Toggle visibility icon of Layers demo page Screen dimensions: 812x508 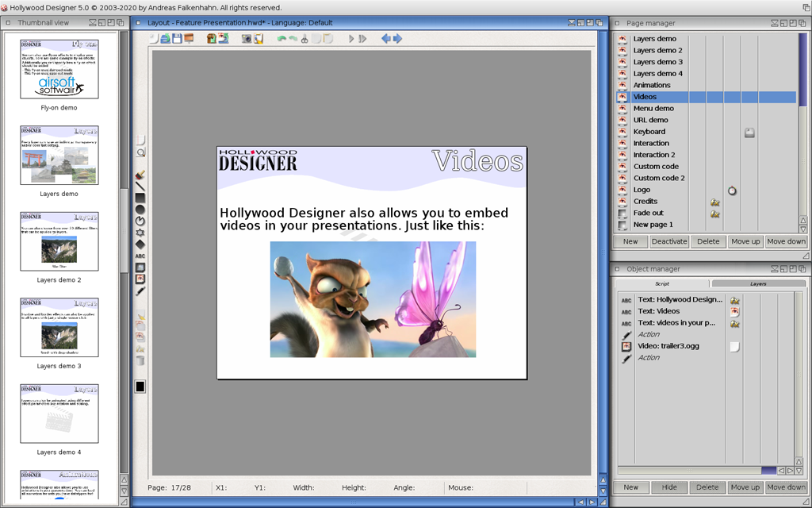pos(622,39)
